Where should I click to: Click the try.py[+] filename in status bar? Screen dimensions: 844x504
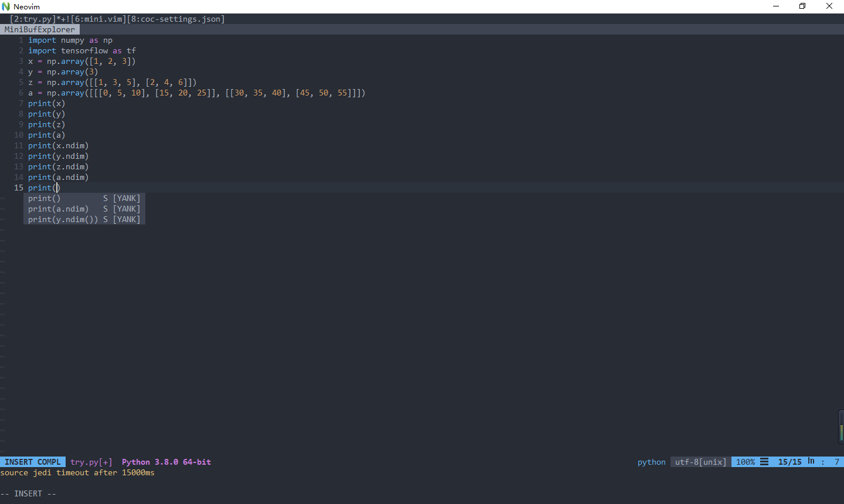91,462
